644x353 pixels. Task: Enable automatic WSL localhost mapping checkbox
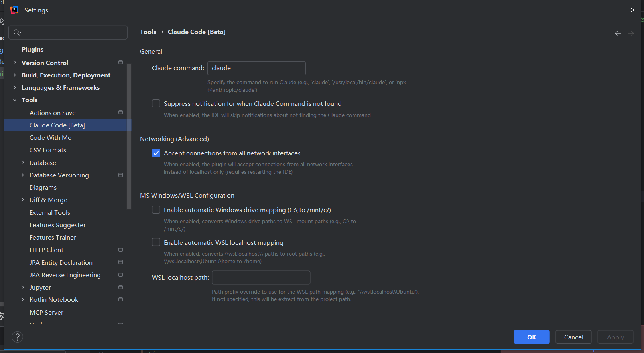pyautogui.click(x=156, y=242)
